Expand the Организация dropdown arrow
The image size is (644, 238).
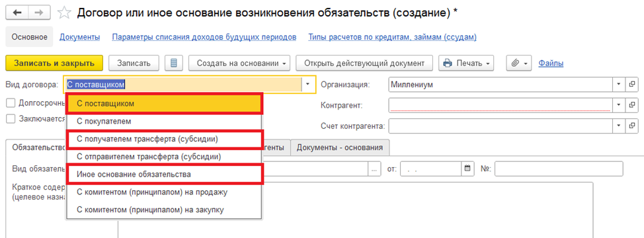pyautogui.click(x=619, y=85)
